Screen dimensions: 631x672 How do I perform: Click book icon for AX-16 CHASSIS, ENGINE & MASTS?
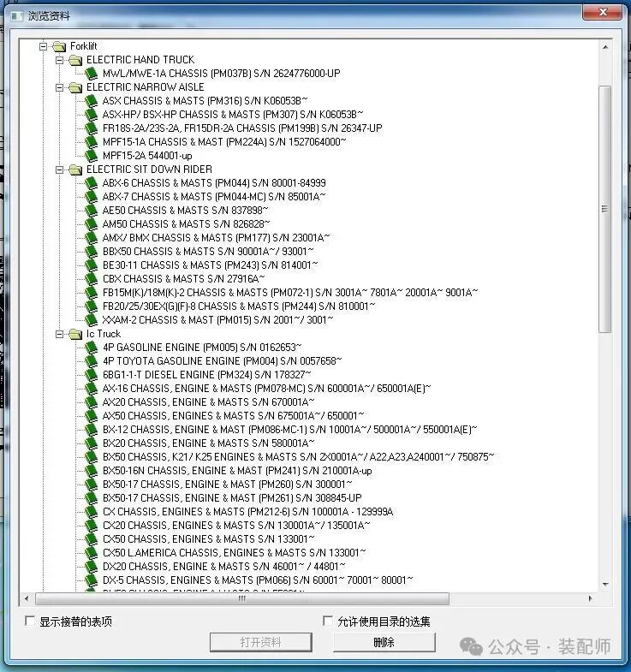coord(92,389)
